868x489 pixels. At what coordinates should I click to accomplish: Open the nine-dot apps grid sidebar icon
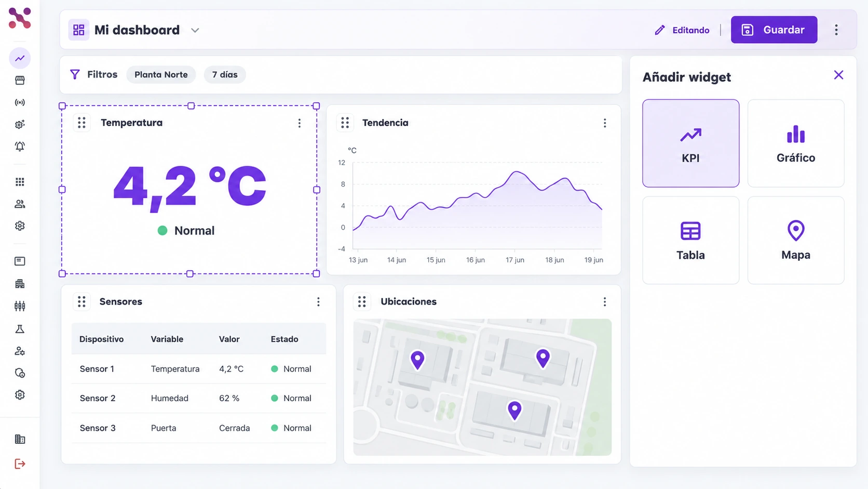tap(20, 182)
